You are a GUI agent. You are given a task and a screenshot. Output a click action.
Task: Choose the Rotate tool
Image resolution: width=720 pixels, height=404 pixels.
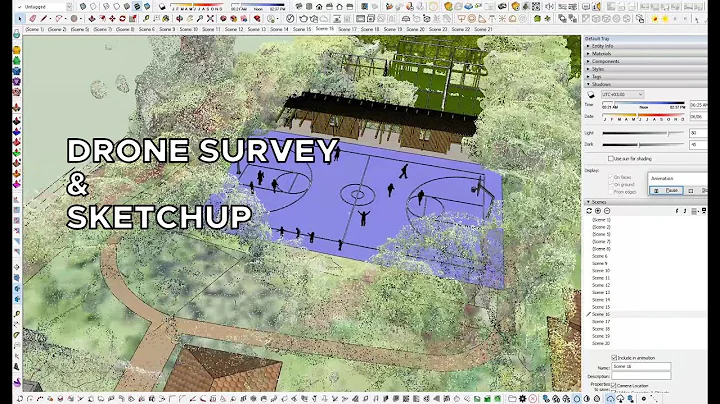pos(122,19)
